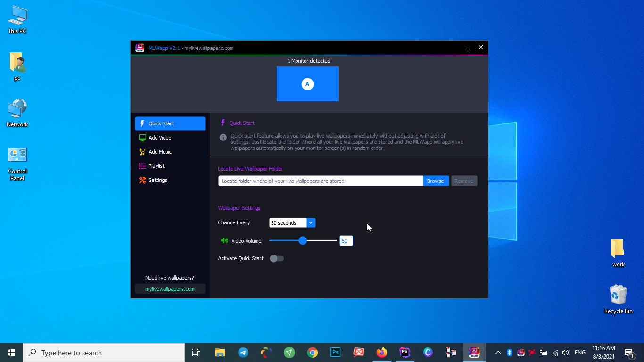Click the Video Volume slider handle
Viewport: 644px width, 362px height.
[x=303, y=241]
